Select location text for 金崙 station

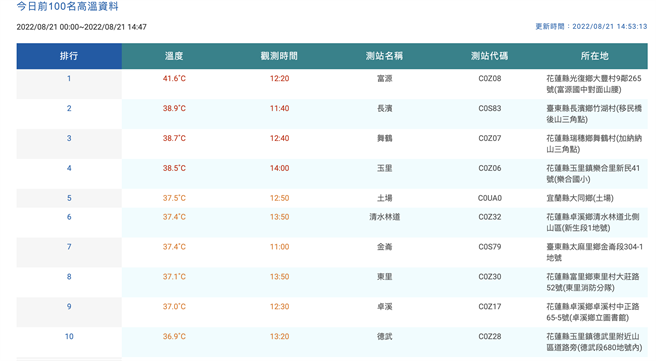click(x=594, y=252)
